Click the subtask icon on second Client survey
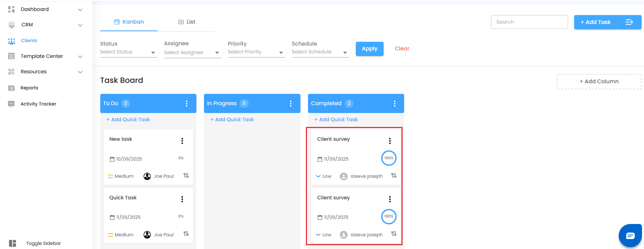644x249 pixels. (x=394, y=234)
